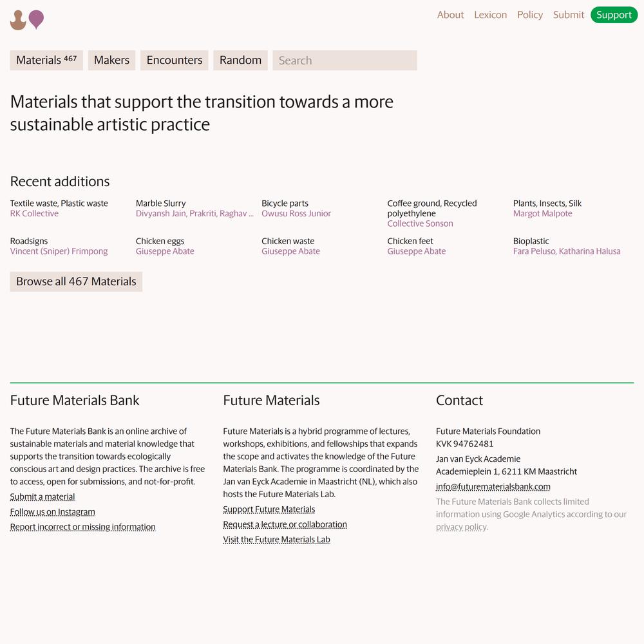The image size is (644, 644).
Task: Focus the Search input field
Action: point(345,61)
